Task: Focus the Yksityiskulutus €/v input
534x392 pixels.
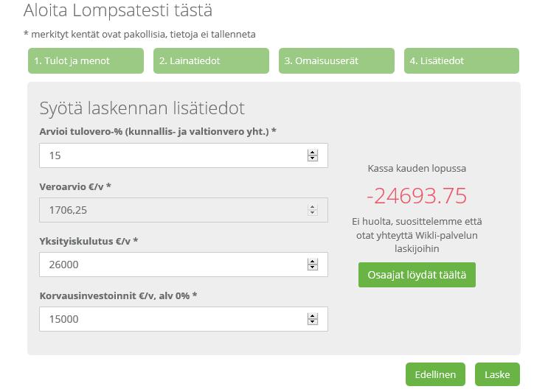Action: tap(184, 265)
